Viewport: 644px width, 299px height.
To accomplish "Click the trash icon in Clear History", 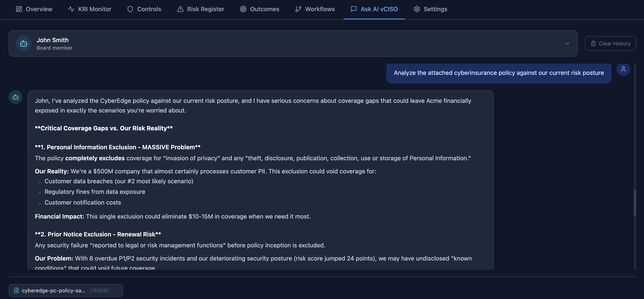I will pos(593,43).
